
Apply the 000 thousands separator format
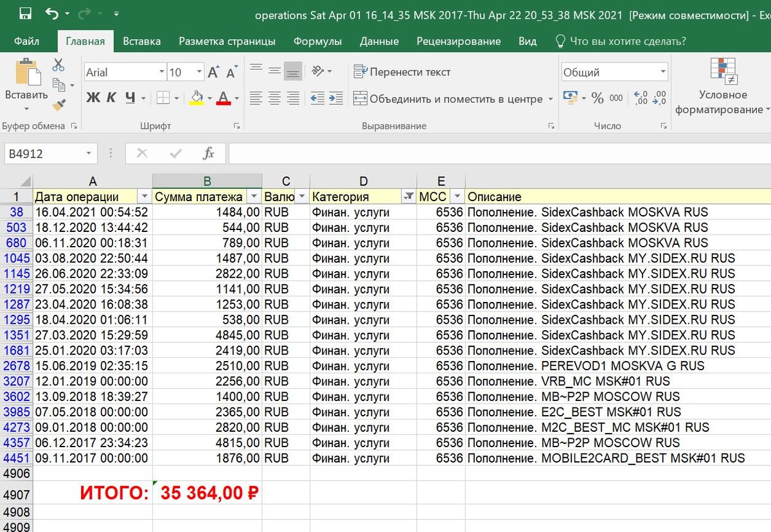click(x=616, y=98)
